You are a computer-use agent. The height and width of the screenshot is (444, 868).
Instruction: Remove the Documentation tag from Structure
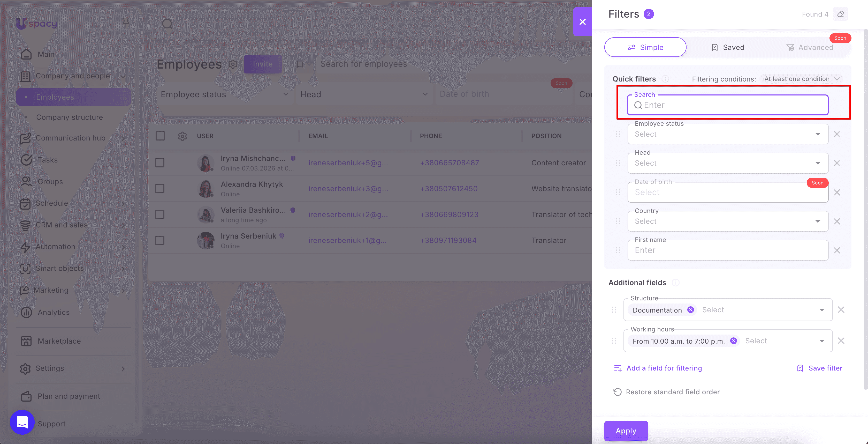(690, 310)
